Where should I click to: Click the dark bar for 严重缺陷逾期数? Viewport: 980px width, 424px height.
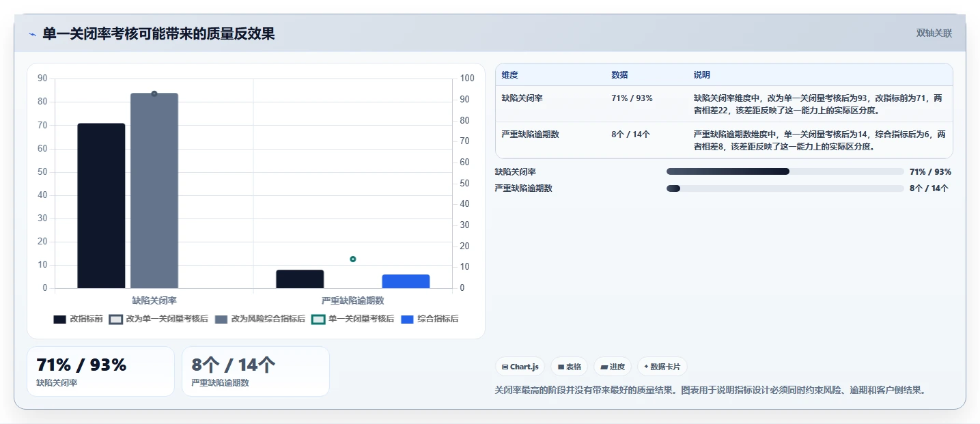tap(300, 279)
